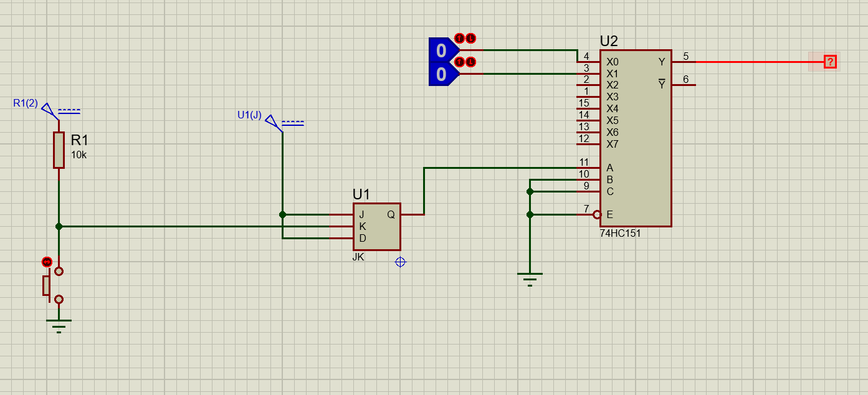The width and height of the screenshot is (868, 395).
Task: Click the lower logic state low button
Action: pyautogui.click(x=471, y=62)
